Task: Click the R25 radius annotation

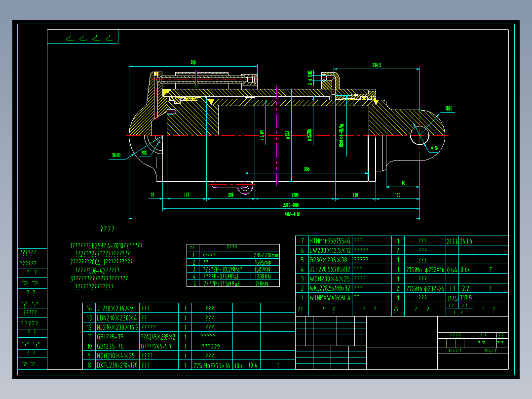Action: pos(144,153)
